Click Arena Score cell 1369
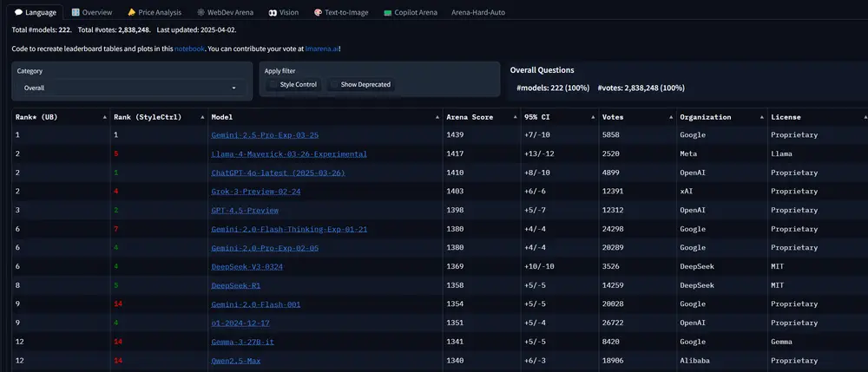Viewport: 868px width, 372px height. click(x=482, y=267)
